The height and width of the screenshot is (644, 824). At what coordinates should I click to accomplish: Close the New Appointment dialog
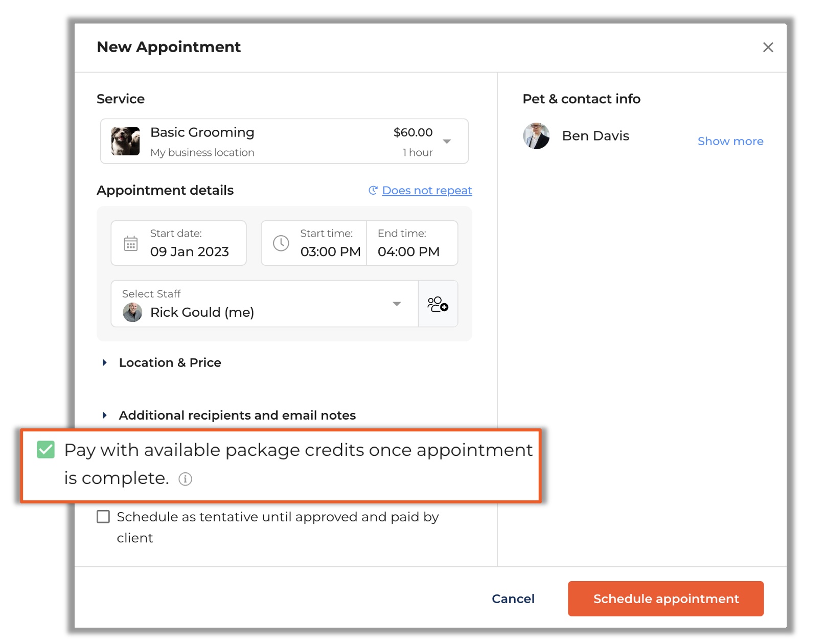pyautogui.click(x=768, y=47)
